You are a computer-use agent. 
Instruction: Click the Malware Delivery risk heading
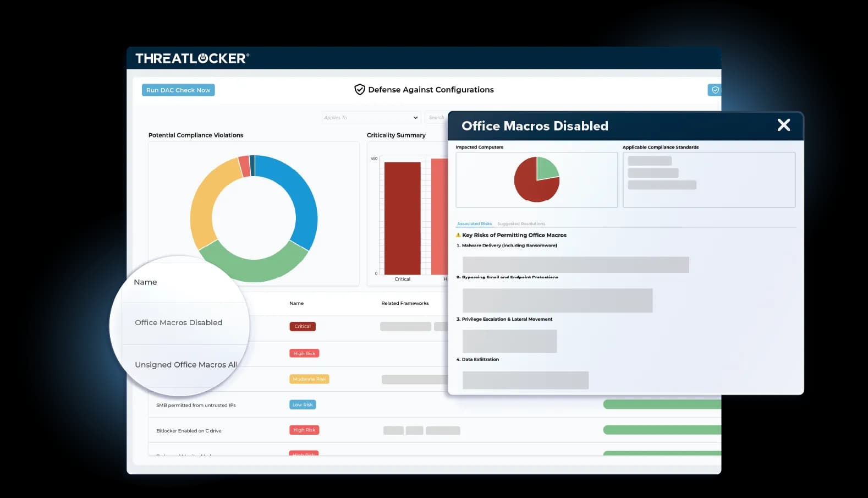click(507, 245)
